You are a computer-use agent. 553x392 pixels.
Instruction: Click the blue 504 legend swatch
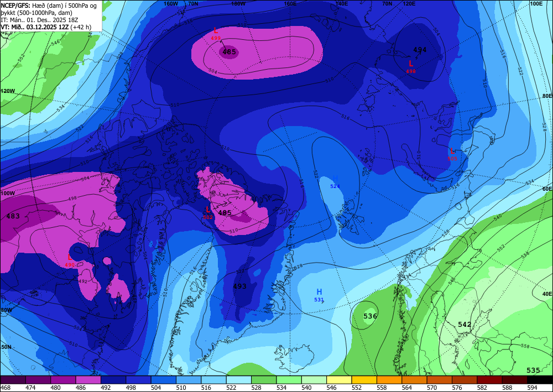[163, 380]
